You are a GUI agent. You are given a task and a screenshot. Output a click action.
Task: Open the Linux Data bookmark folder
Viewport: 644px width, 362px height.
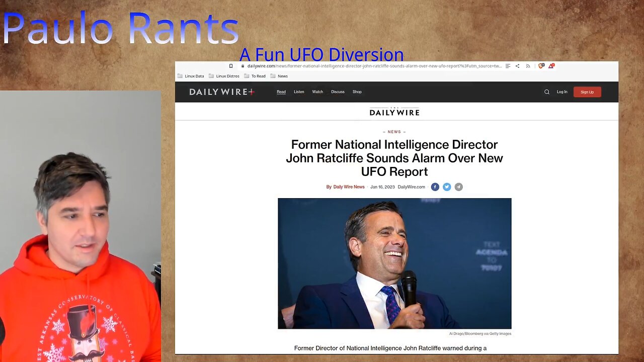pyautogui.click(x=191, y=76)
